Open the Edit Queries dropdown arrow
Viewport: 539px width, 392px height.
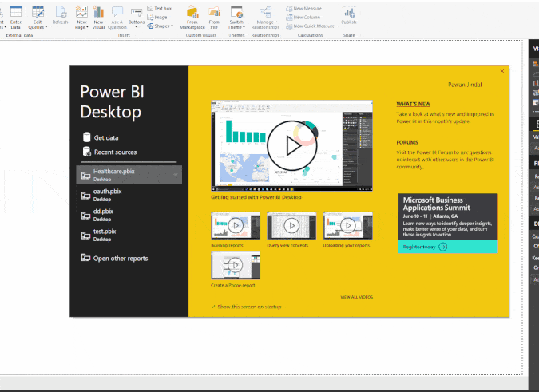point(46,27)
